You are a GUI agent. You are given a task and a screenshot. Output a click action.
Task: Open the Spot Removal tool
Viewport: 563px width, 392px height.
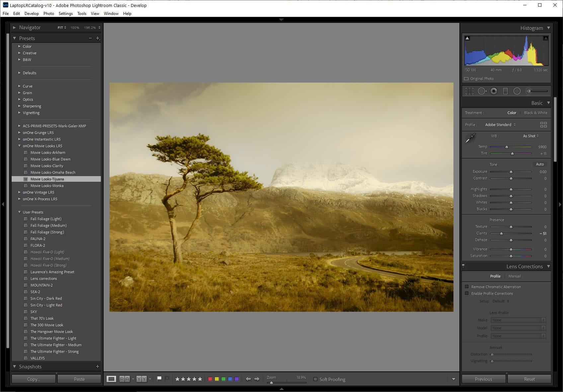pos(482,91)
